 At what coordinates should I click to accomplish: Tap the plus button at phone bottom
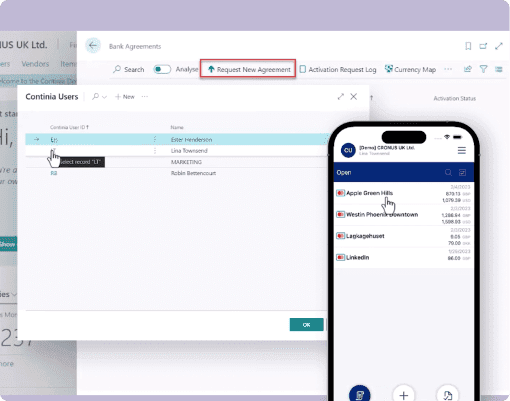(404, 395)
